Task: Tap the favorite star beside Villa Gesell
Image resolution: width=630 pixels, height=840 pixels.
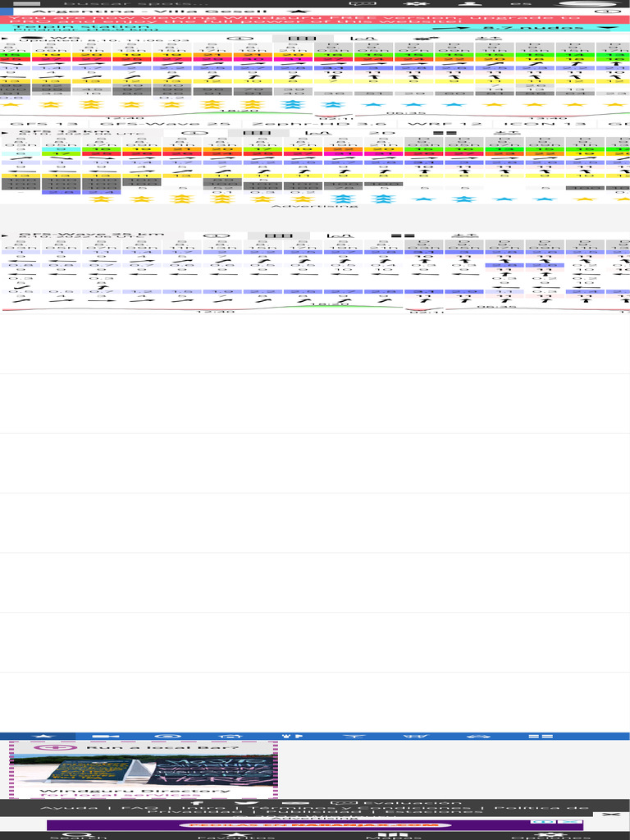Action: tap(293, 11)
